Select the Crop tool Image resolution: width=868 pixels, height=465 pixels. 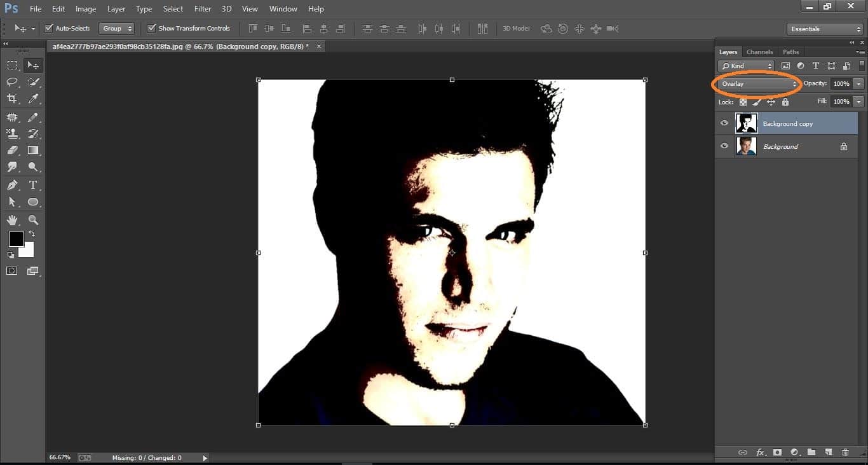point(11,99)
